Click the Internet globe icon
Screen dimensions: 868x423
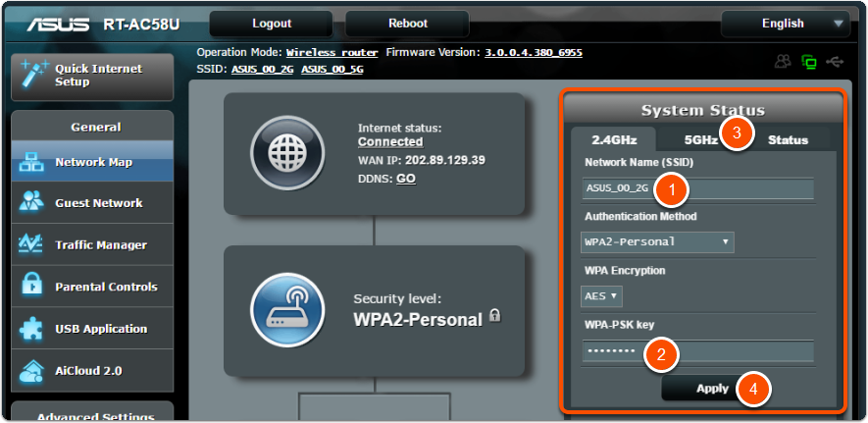(x=286, y=153)
